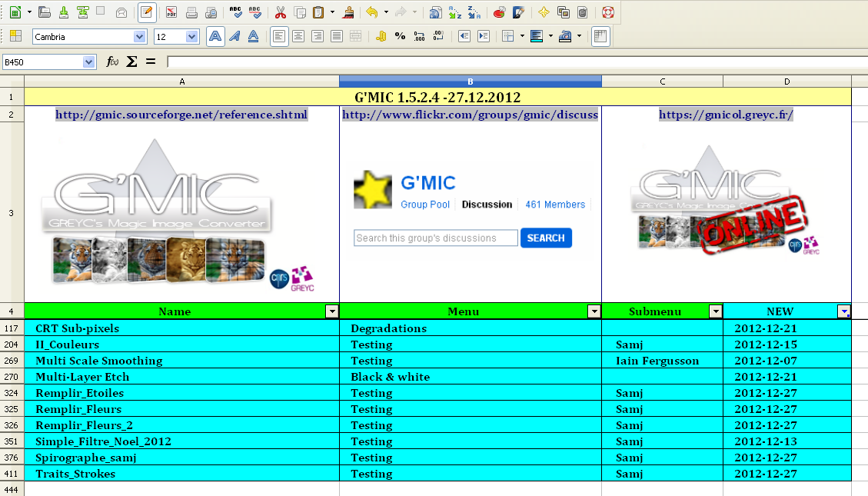This screenshot has height=496, width=868.
Task: Open Data Sources
Action: [582, 12]
